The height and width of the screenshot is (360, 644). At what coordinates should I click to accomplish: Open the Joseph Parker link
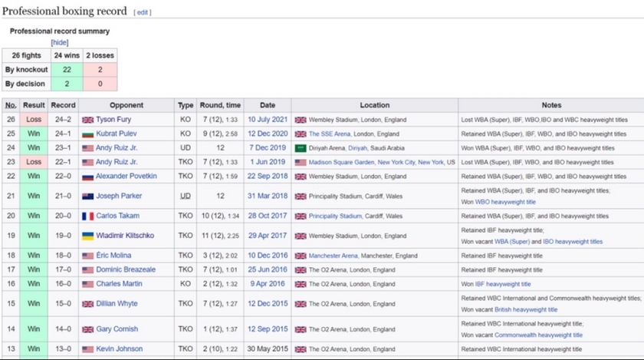click(x=119, y=196)
